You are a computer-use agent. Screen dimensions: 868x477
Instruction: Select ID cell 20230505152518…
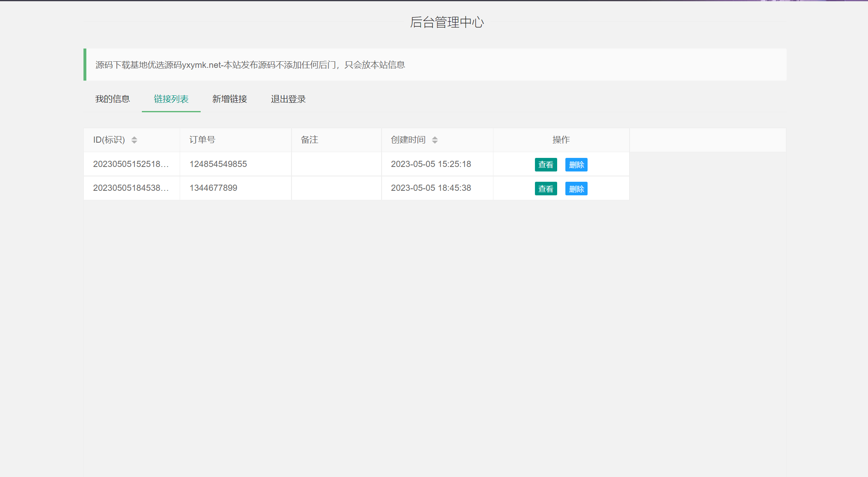131,164
